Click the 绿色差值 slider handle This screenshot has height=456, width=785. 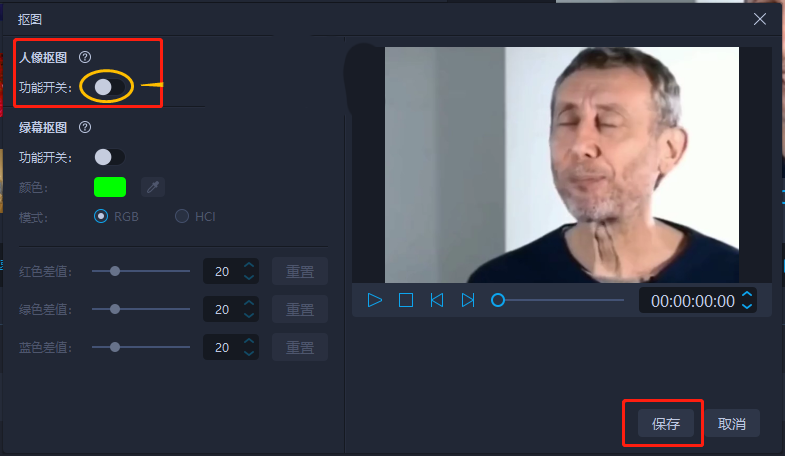click(115, 309)
